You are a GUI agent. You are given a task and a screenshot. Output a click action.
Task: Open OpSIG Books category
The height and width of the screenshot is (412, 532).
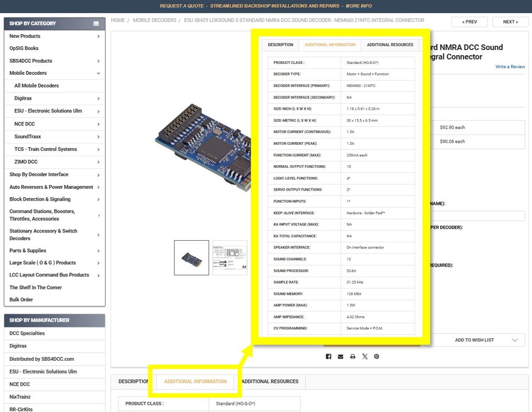(24, 48)
